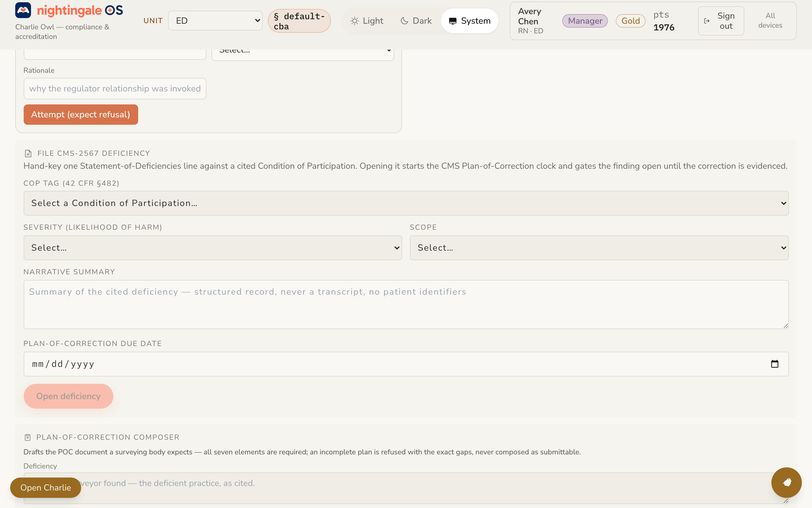Viewport: 812px width, 508px height.
Task: Focus the Plan-of-Correction due date field
Action: pos(406,364)
